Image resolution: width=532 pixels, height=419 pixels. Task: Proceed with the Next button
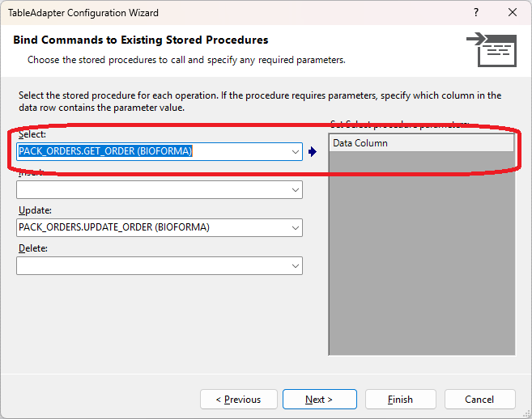pos(318,400)
